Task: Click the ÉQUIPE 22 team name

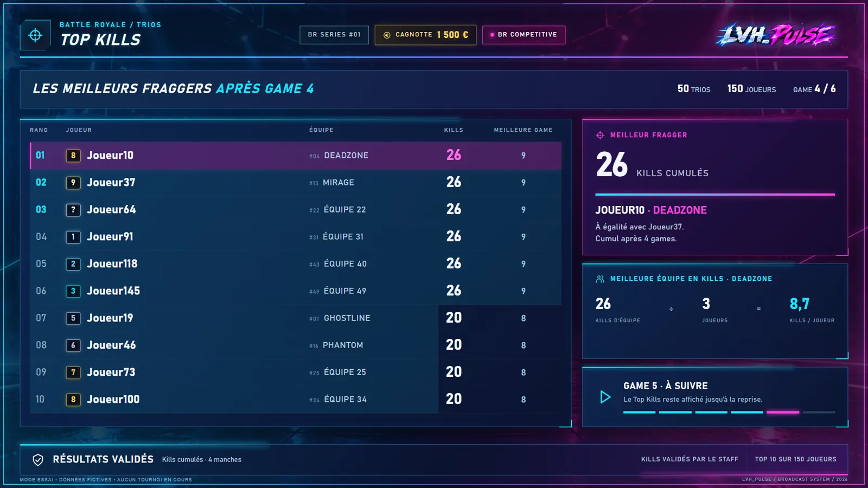Action: point(345,210)
